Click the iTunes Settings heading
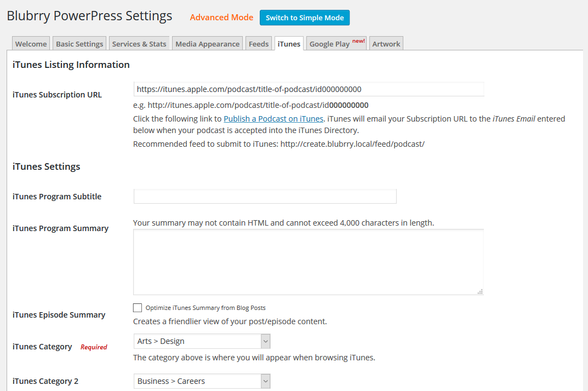Image resolution: width=588 pixels, height=391 pixels. point(46,166)
